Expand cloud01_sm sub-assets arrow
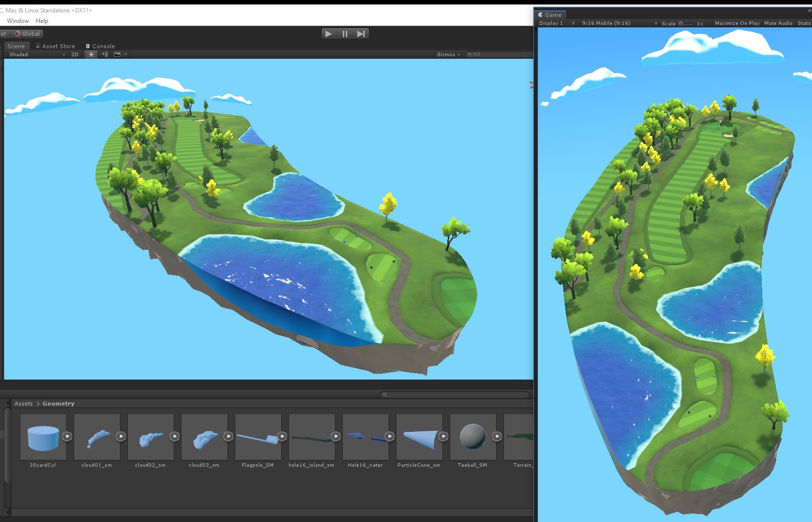 click(x=121, y=436)
